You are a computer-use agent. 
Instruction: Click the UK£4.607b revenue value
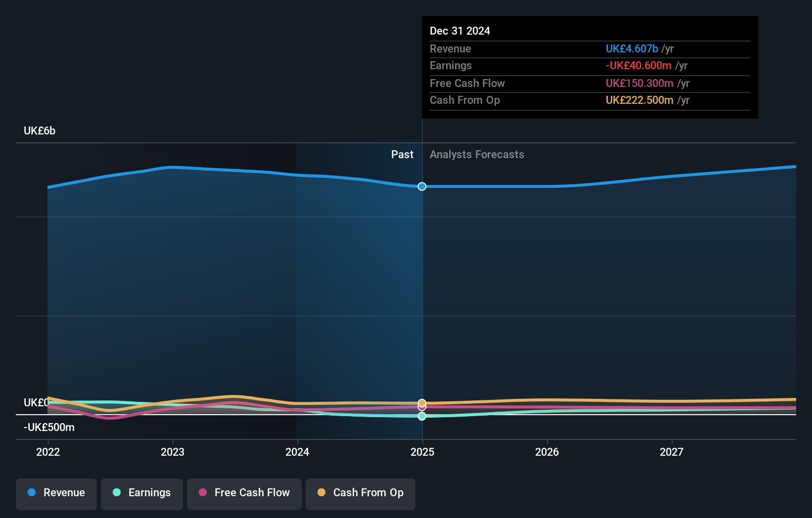[632, 49]
